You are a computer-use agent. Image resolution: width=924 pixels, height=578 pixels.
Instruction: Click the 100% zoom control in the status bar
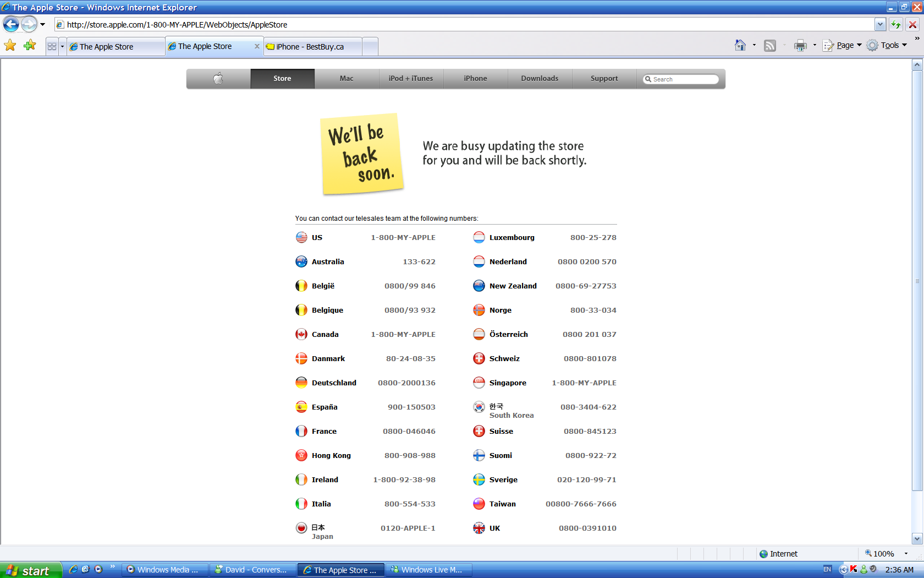tap(884, 554)
